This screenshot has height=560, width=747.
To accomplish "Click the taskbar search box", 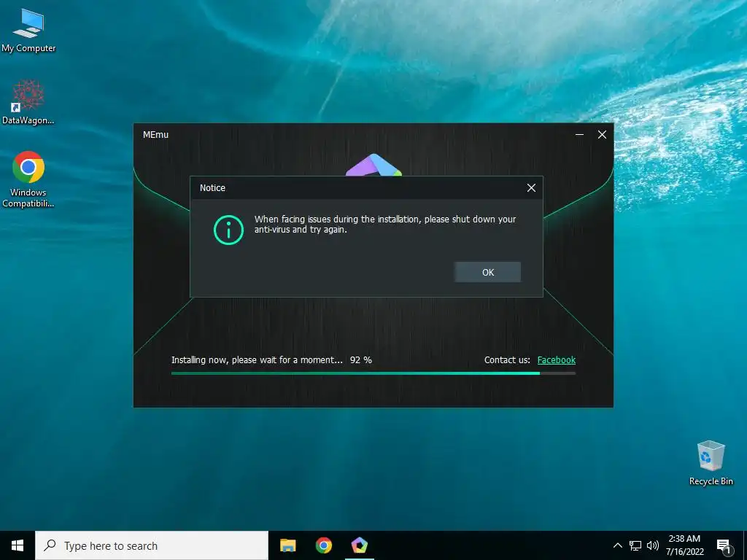I will click(x=152, y=545).
